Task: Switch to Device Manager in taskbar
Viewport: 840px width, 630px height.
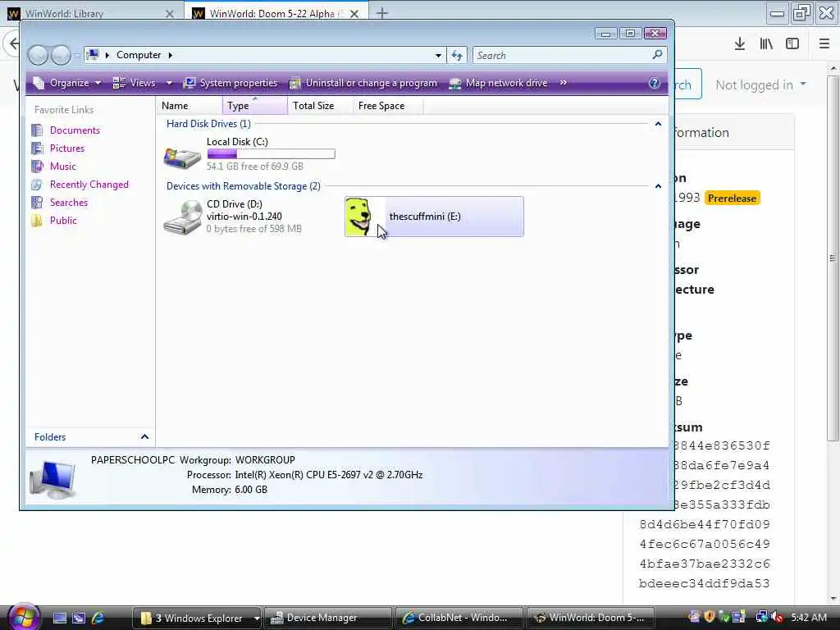Action: (x=326, y=619)
